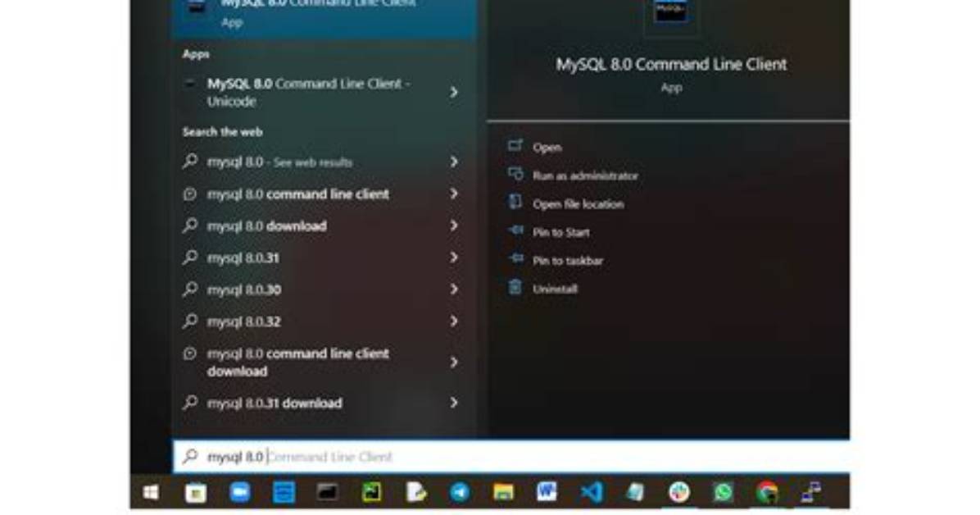Viewport: 980px width, 515px height.
Task: Open Telegram from the taskbar
Action: pyautogui.click(x=460, y=493)
